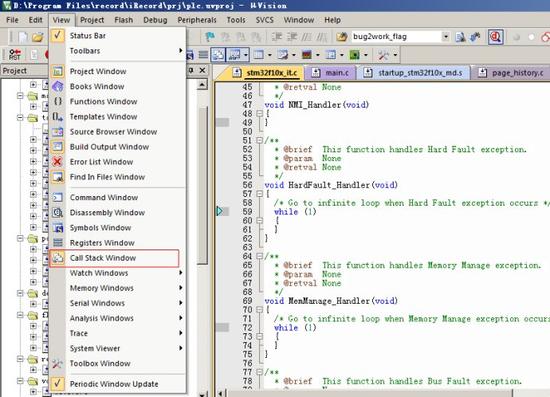The width and height of the screenshot is (550, 397).
Task: Open the toolbox wrench dropdown arrow
Action: pos(395,55)
